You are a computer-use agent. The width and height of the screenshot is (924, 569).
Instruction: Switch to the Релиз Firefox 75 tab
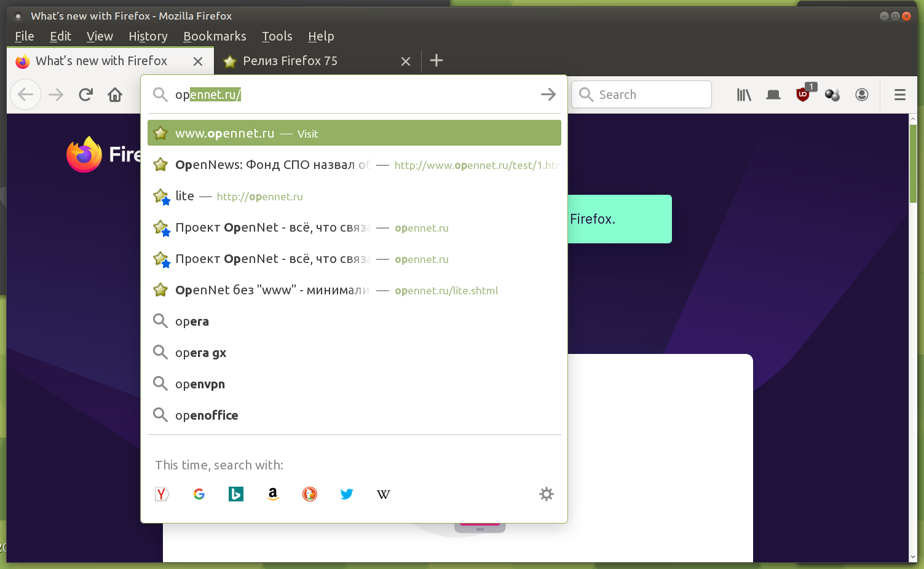coord(317,61)
